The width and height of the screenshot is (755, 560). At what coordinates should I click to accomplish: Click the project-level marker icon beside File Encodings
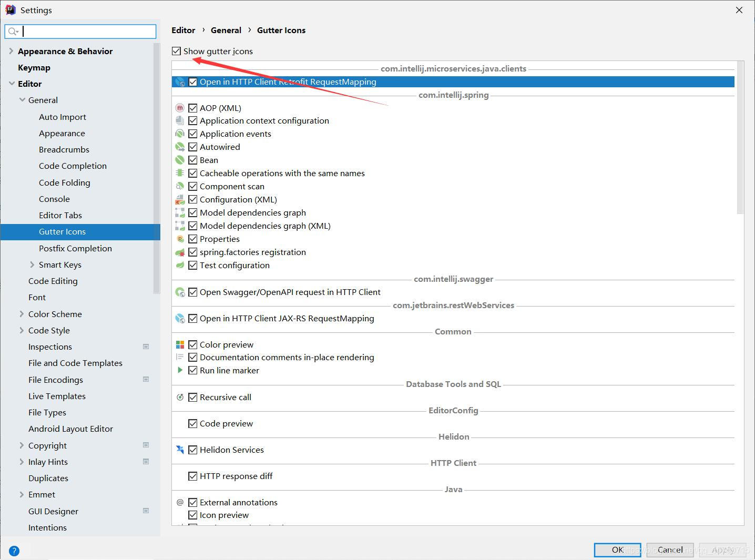(146, 379)
